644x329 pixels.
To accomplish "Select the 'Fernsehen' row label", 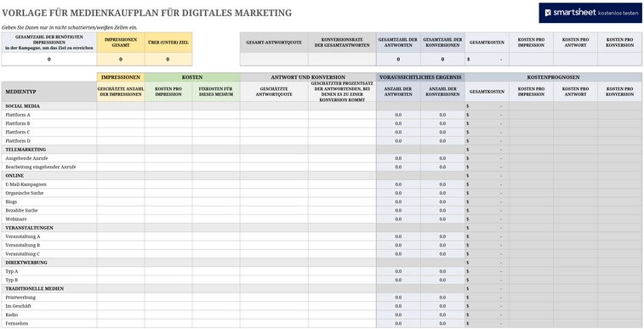I will (x=17, y=323).
